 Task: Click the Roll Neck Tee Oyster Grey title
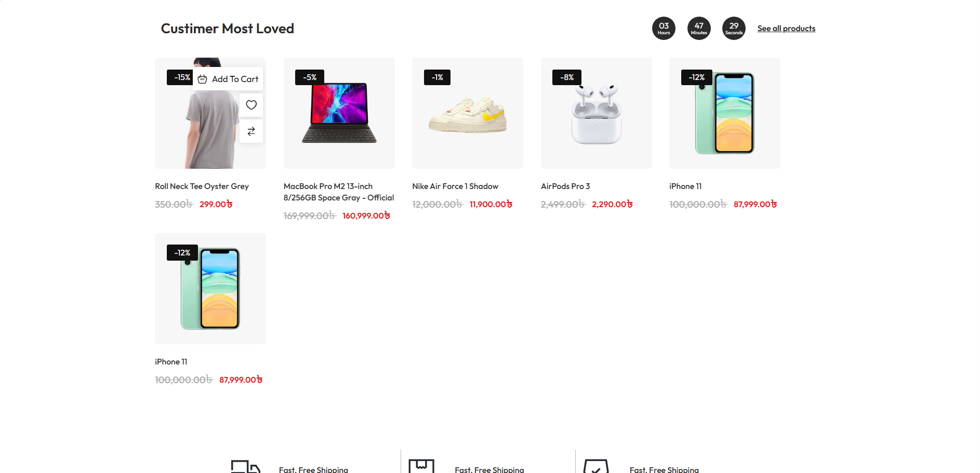(202, 186)
